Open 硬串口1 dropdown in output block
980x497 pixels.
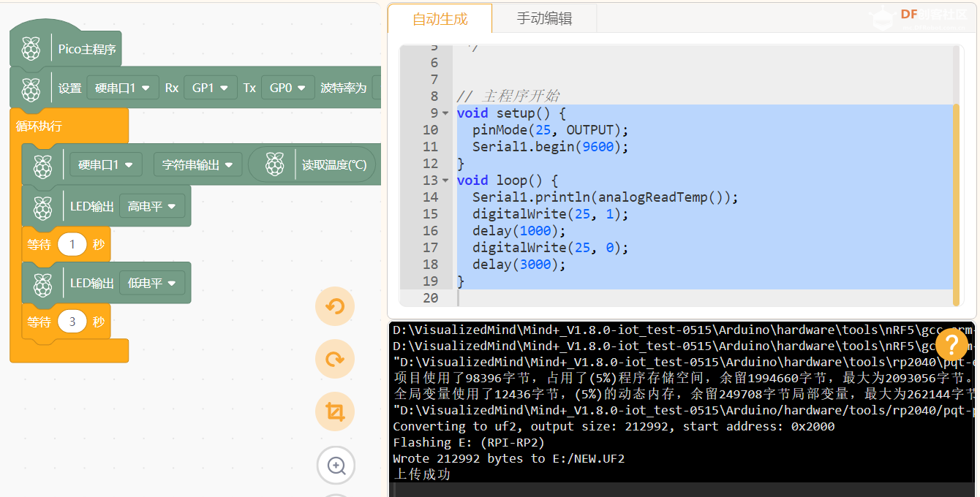106,164
